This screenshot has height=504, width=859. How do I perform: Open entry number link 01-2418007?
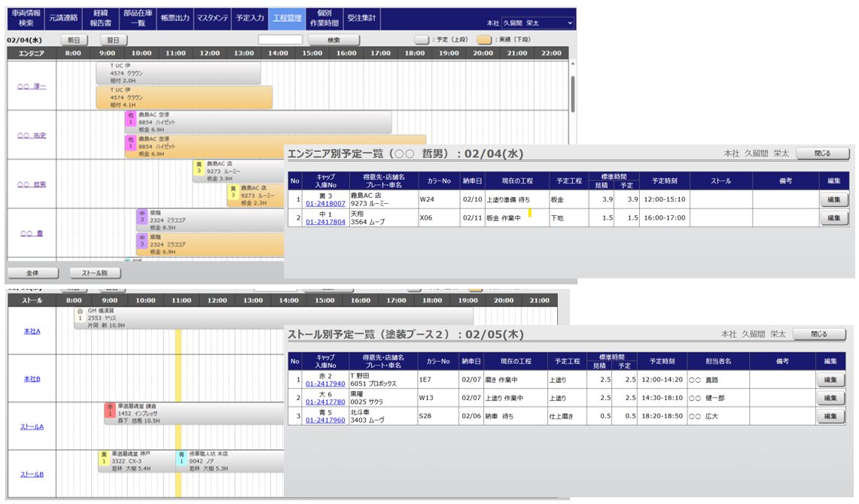click(325, 204)
